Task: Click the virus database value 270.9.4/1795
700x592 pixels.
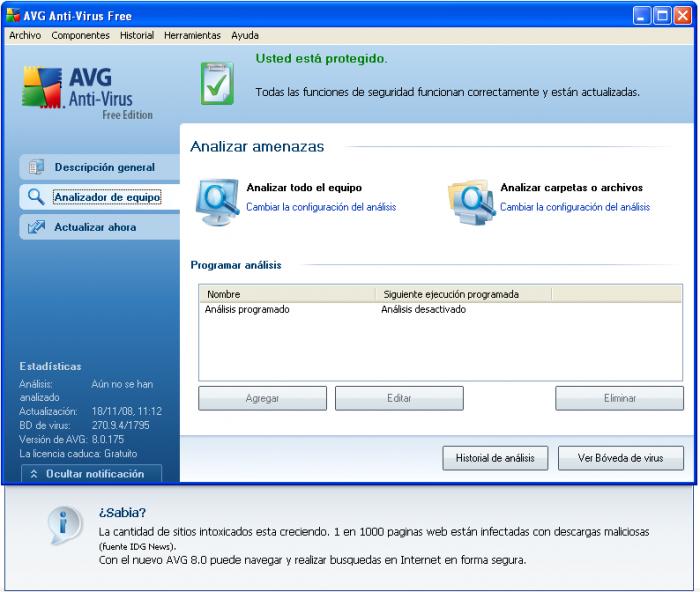Action: coord(121,425)
